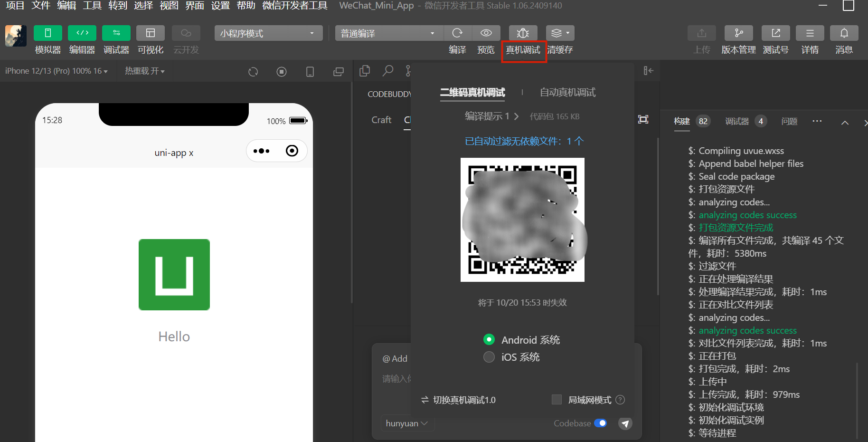The width and height of the screenshot is (868, 442).
Task: Open the more tabs ellipsis in debugger
Action: point(817,121)
